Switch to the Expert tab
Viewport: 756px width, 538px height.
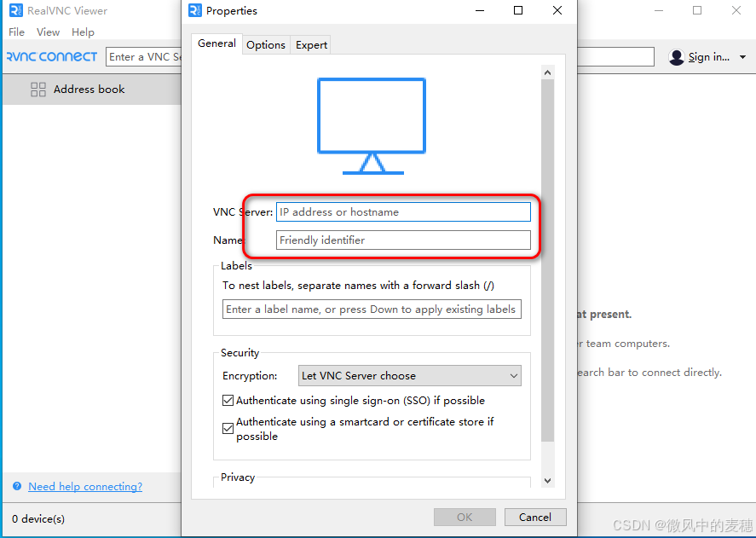pyautogui.click(x=311, y=45)
